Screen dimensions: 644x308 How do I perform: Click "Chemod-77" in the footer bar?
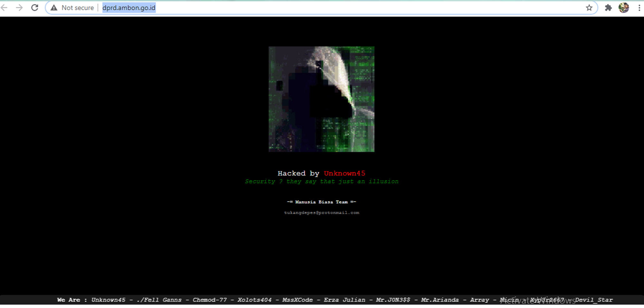pyautogui.click(x=210, y=300)
